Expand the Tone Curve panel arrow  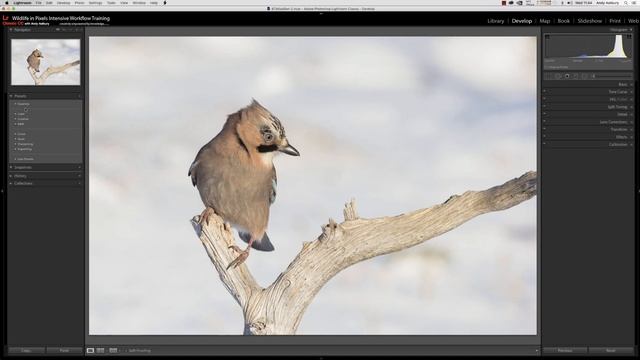pos(631,92)
